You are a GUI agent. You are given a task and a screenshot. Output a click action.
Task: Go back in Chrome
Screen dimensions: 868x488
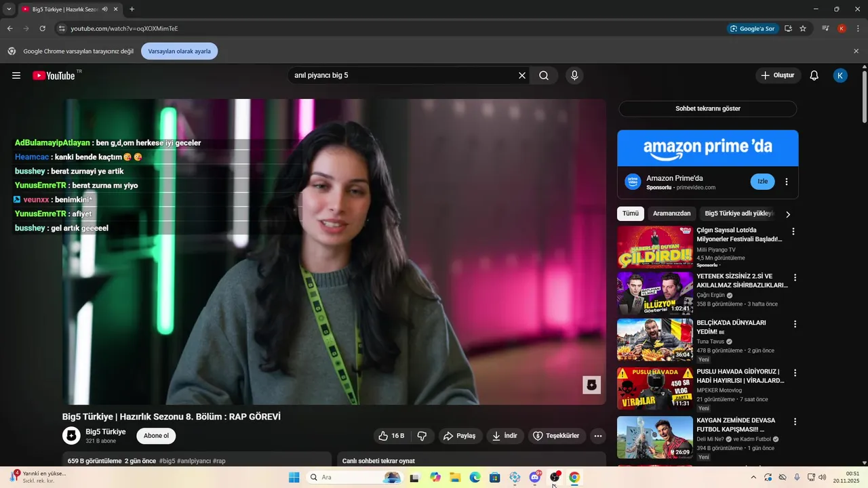[x=9, y=28]
